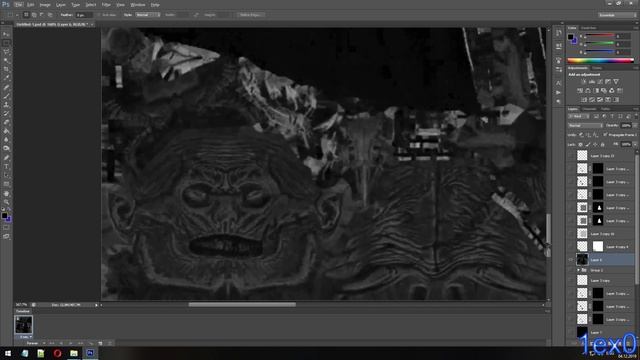640x360 pixels.
Task: Open layer Kind filter dropdown
Action: pos(579,117)
